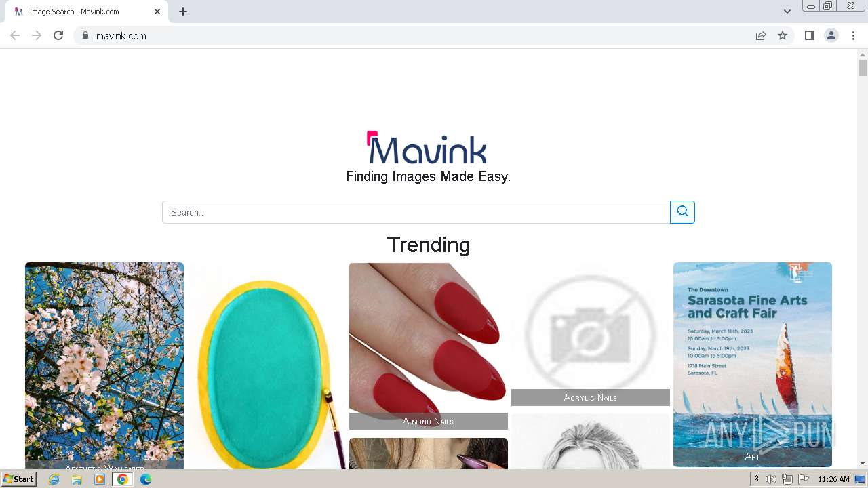Screen dimensions: 868x488
Task: Expand the tab search chevron
Action: click(x=787, y=12)
